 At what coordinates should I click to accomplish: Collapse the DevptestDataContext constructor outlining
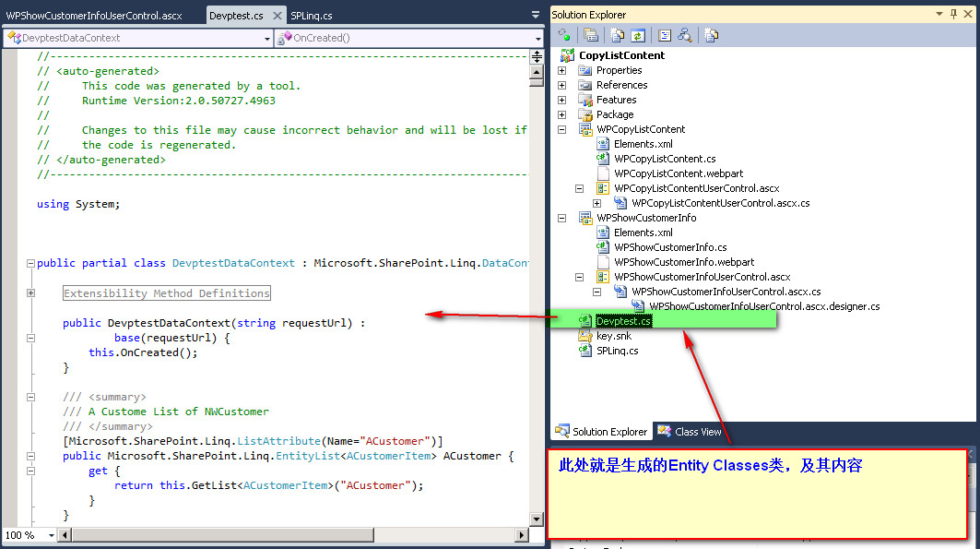coord(30,338)
